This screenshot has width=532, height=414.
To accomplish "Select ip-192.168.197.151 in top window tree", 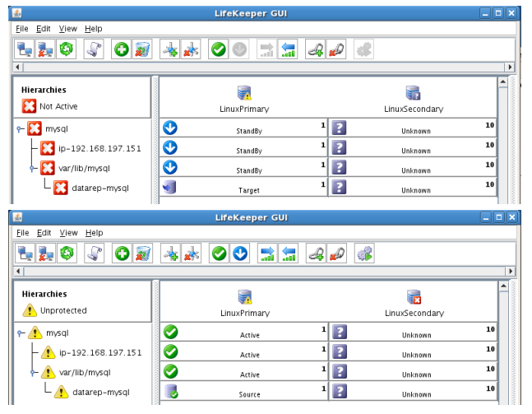I will pos(99,149).
